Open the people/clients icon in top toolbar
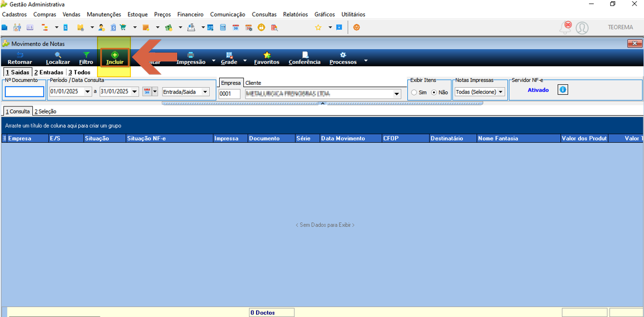 pos(17,27)
